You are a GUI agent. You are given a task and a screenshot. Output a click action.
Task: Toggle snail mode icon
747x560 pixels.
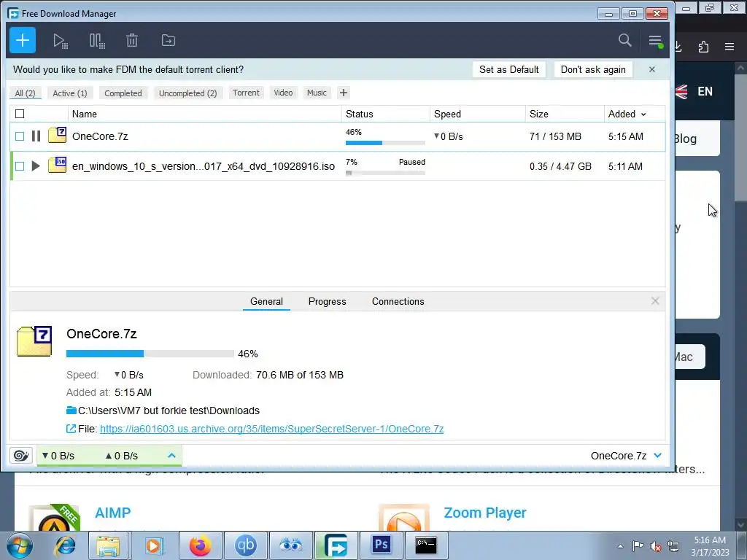[21, 456]
